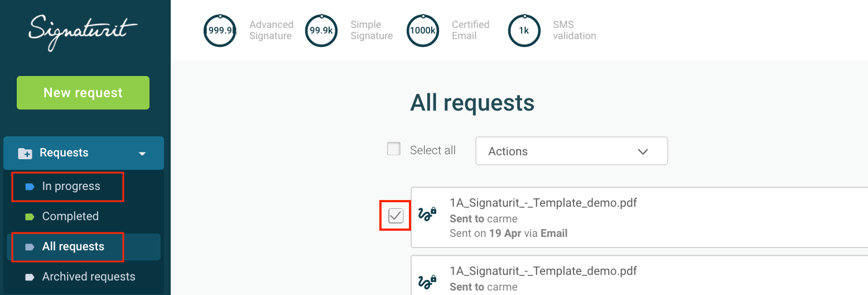
Task: Click the Advanced Signature 999.9k credit ring
Action: [220, 31]
